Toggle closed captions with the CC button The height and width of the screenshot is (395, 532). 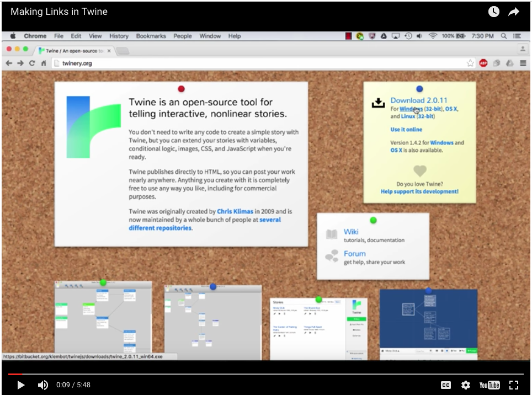coord(446,385)
